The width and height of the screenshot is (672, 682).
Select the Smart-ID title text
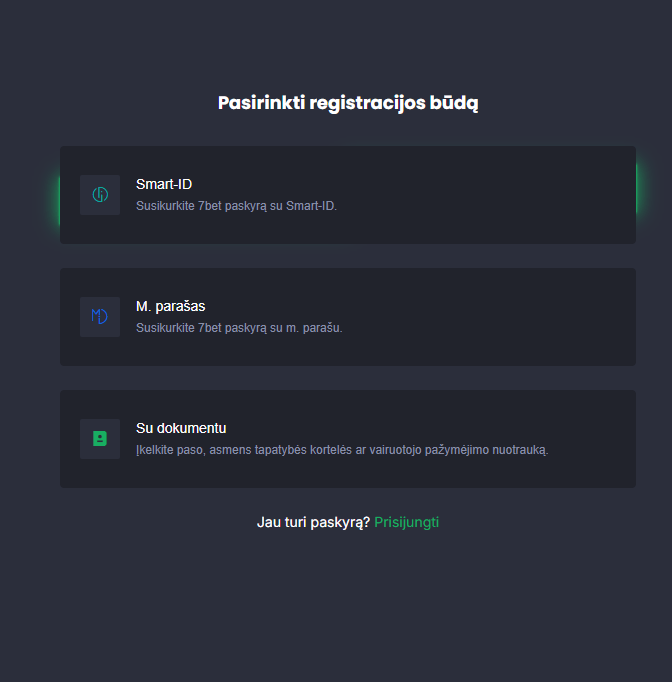(x=164, y=184)
